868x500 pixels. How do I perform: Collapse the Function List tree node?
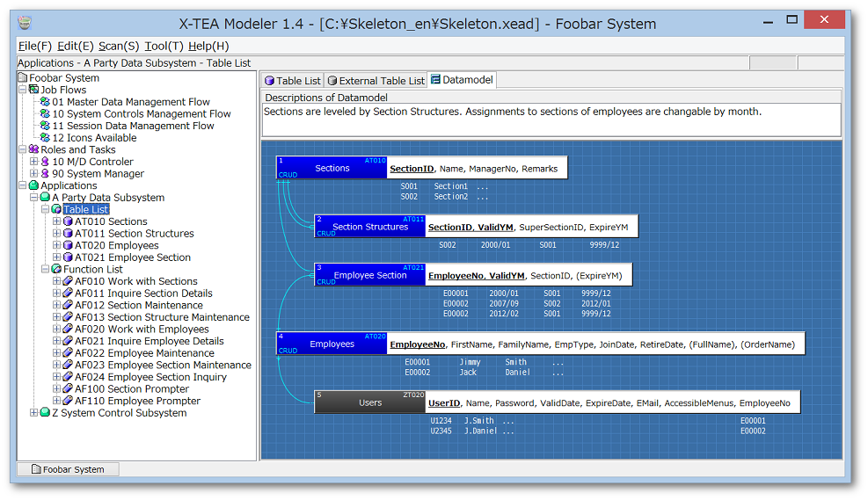[x=45, y=270]
